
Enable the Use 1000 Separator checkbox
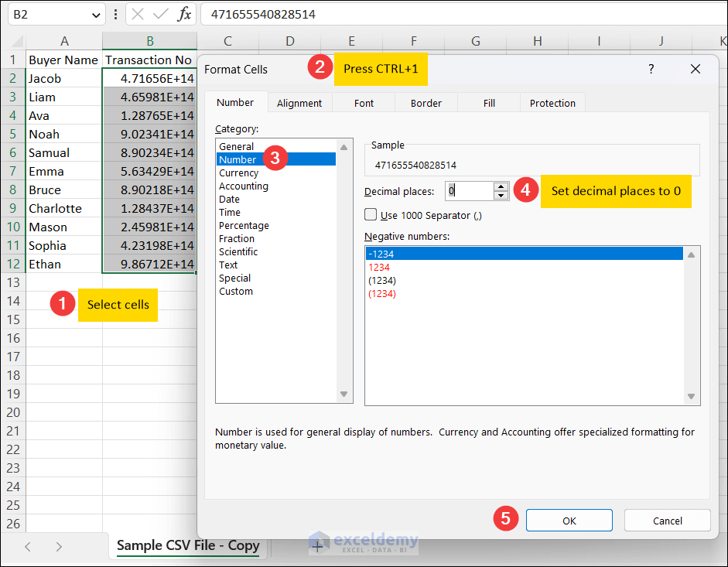tap(371, 214)
